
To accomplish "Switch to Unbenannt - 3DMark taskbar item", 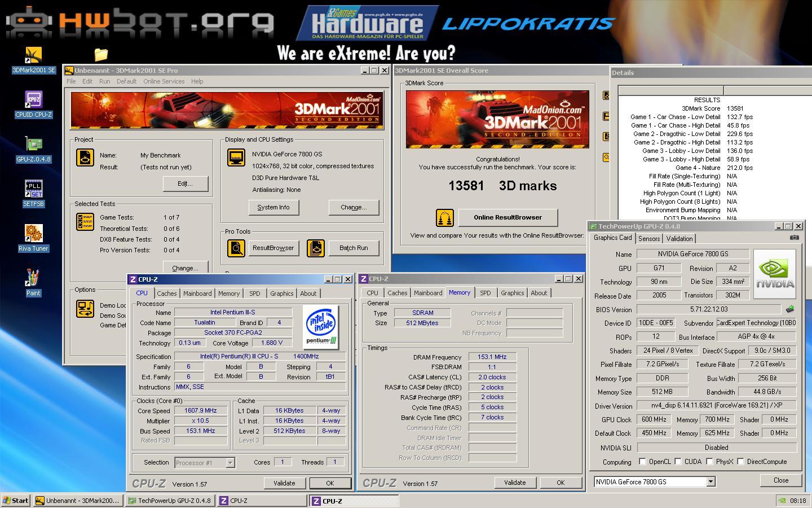I will [x=78, y=501].
